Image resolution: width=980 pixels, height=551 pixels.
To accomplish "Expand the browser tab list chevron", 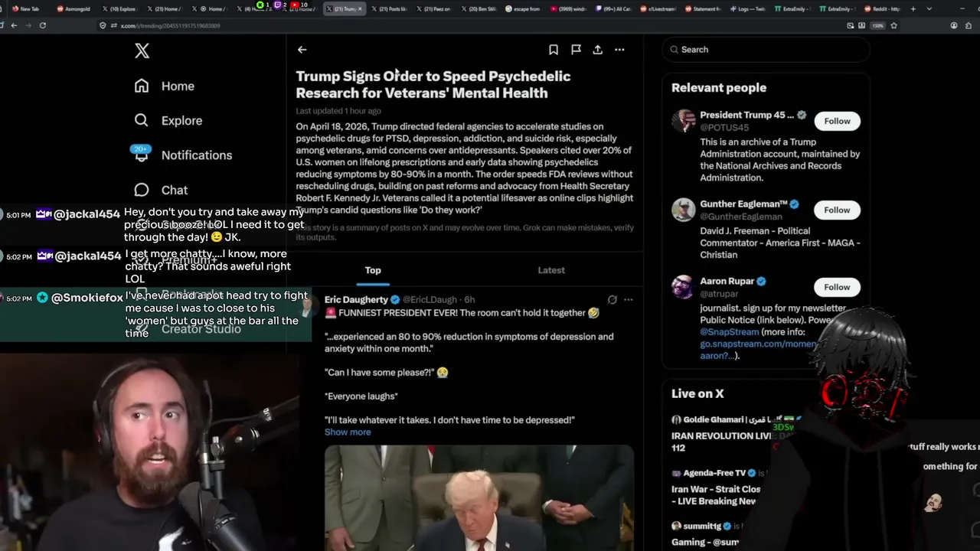I will click(929, 8).
